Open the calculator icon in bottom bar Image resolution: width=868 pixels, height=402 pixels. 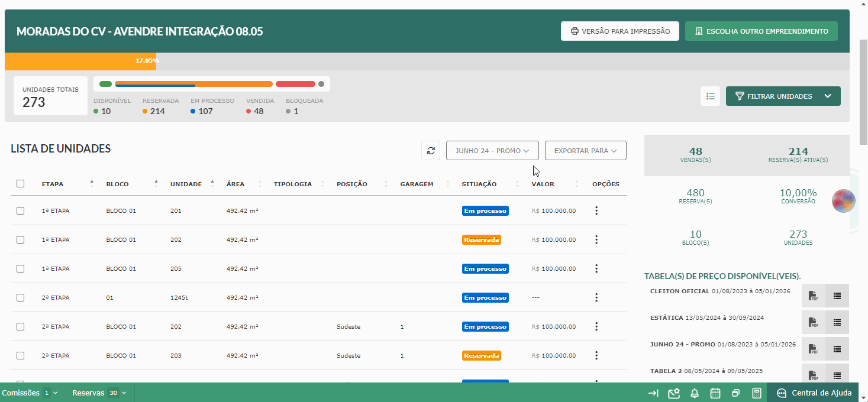point(756,393)
